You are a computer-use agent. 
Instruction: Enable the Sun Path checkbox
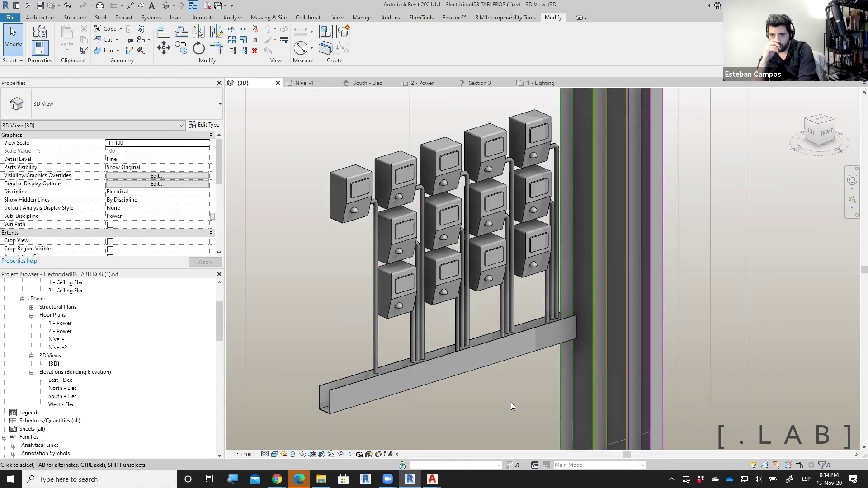[110, 225]
